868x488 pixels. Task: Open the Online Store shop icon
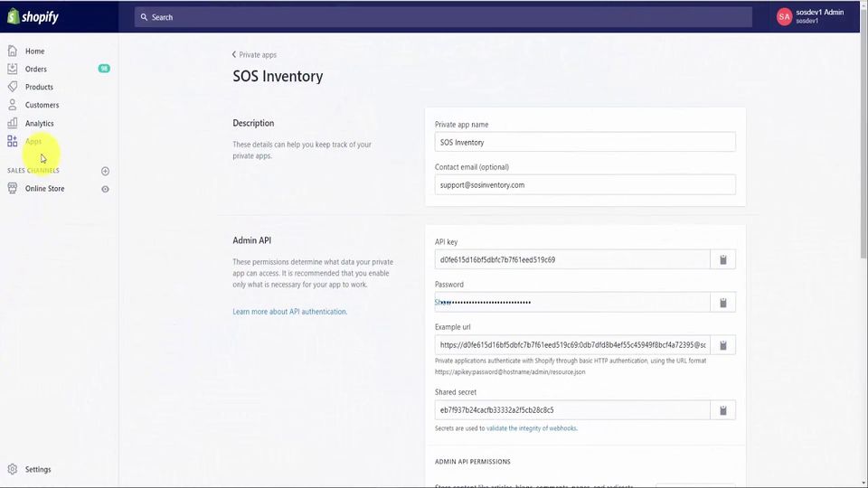click(x=12, y=189)
